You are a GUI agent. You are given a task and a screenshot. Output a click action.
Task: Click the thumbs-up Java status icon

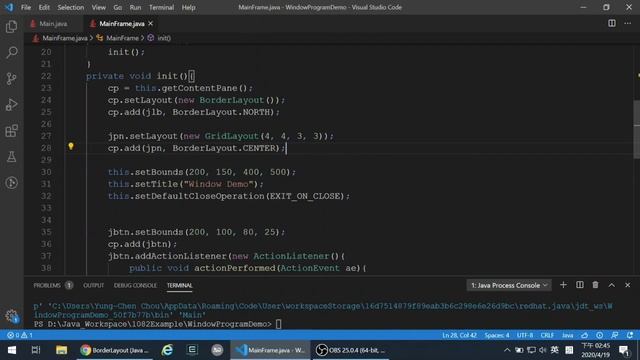pyautogui.click(x=584, y=335)
